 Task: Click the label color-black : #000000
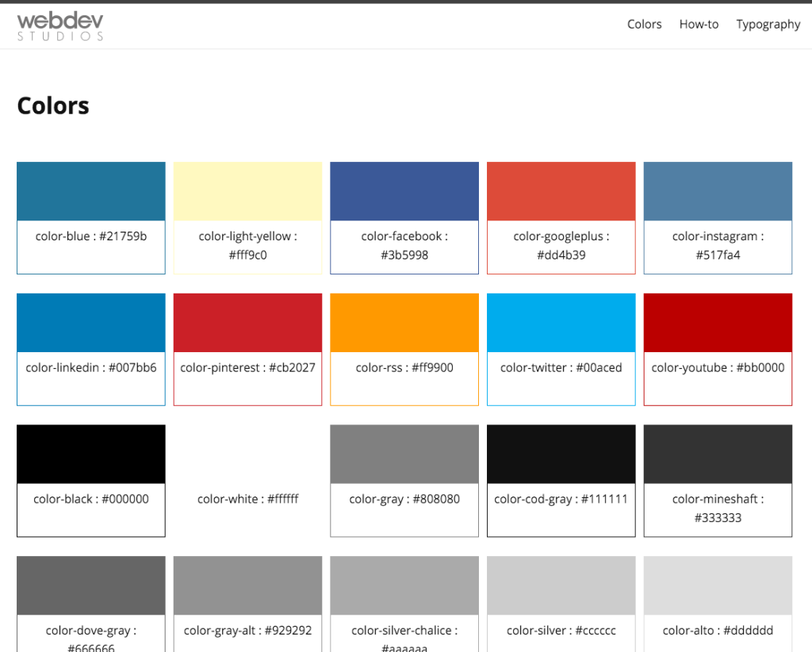point(91,499)
